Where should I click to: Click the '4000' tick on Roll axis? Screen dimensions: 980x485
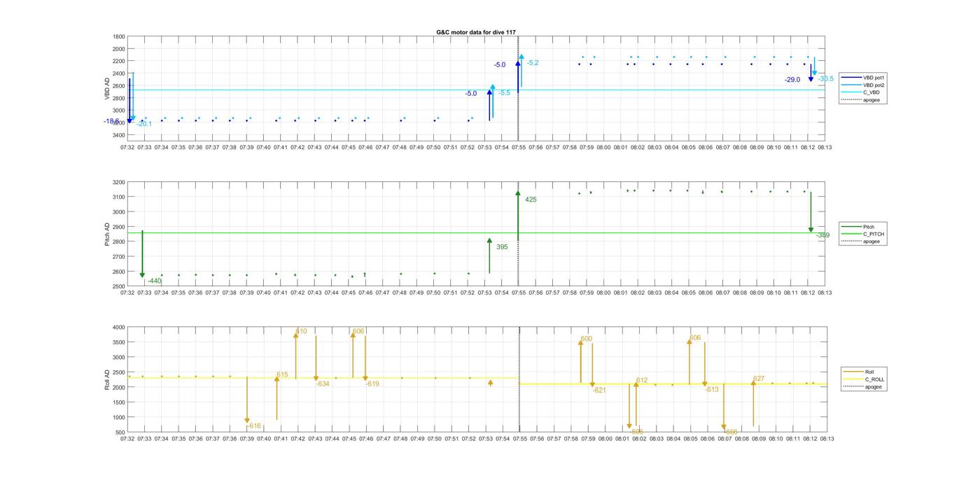(119, 327)
